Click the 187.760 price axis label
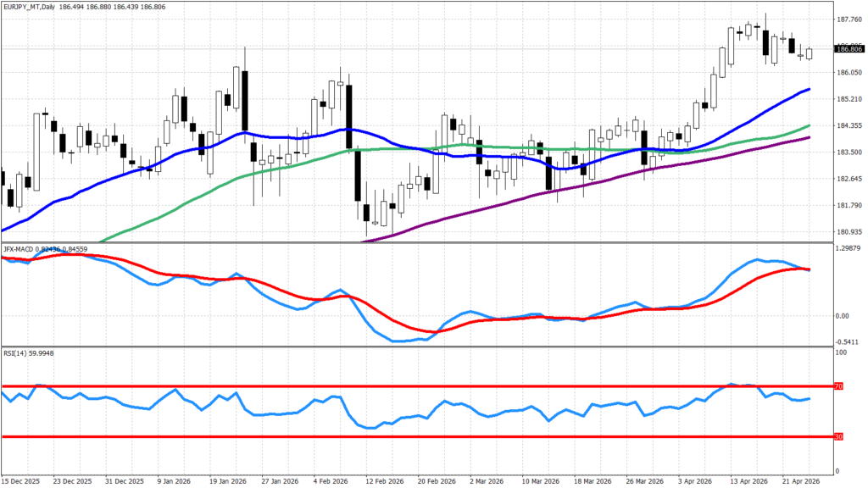This screenshot has height=488, width=868. (849, 19)
